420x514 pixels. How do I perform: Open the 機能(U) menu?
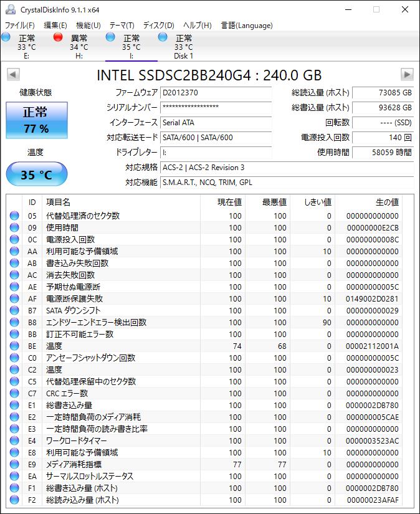(88, 25)
